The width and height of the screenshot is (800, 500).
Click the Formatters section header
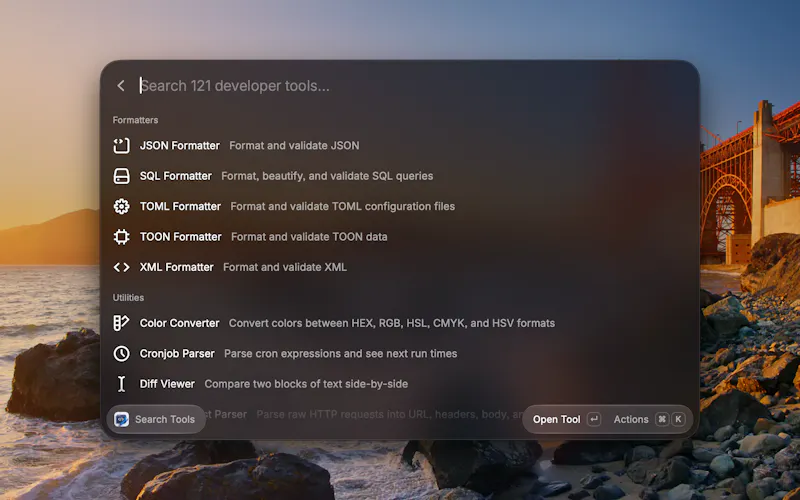[x=135, y=120]
